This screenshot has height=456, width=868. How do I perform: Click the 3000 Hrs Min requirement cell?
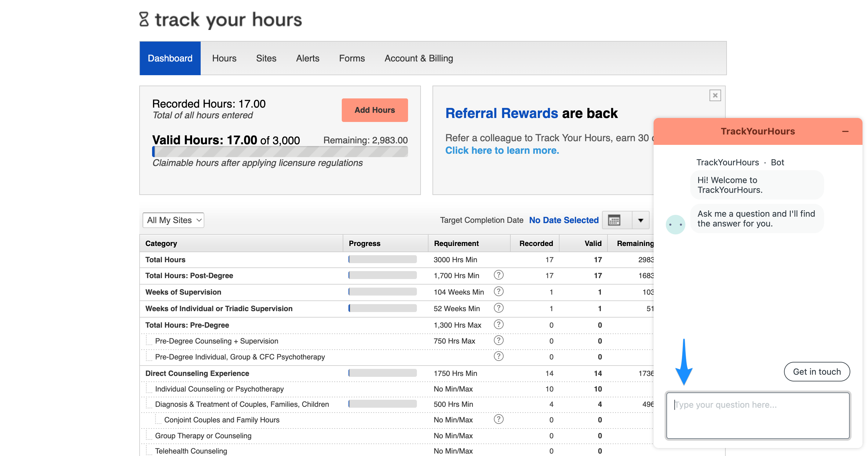coord(455,260)
